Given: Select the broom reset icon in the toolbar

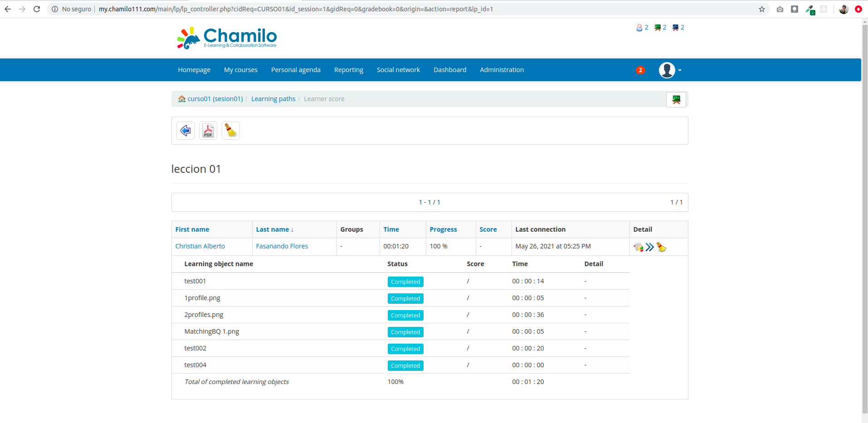Looking at the screenshot, I should 230,130.
